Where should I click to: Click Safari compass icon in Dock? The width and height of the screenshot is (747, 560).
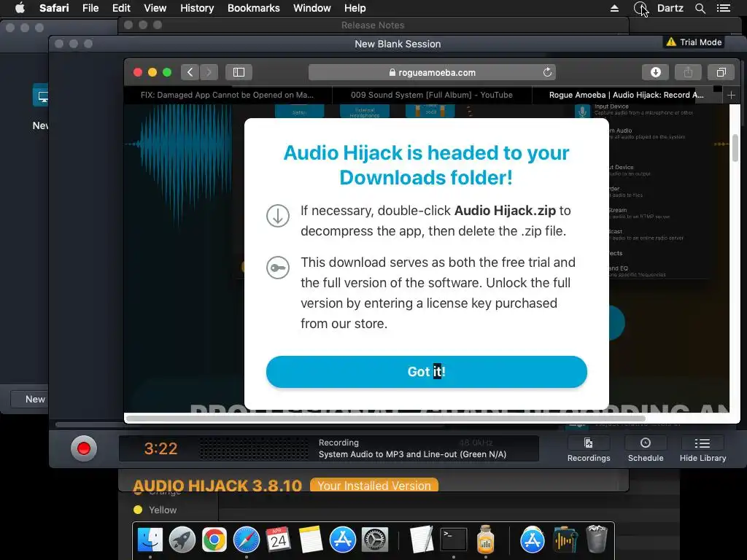pos(247,540)
